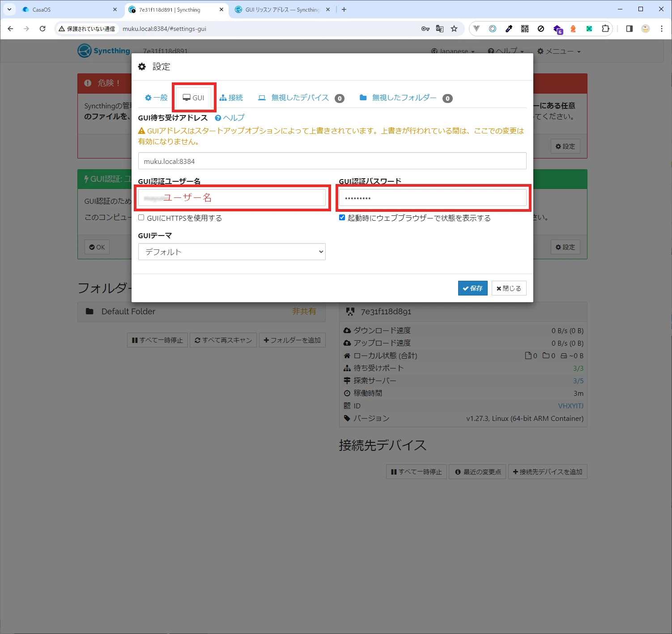Open a new browser tab
The height and width of the screenshot is (634, 672).
pos(344,9)
